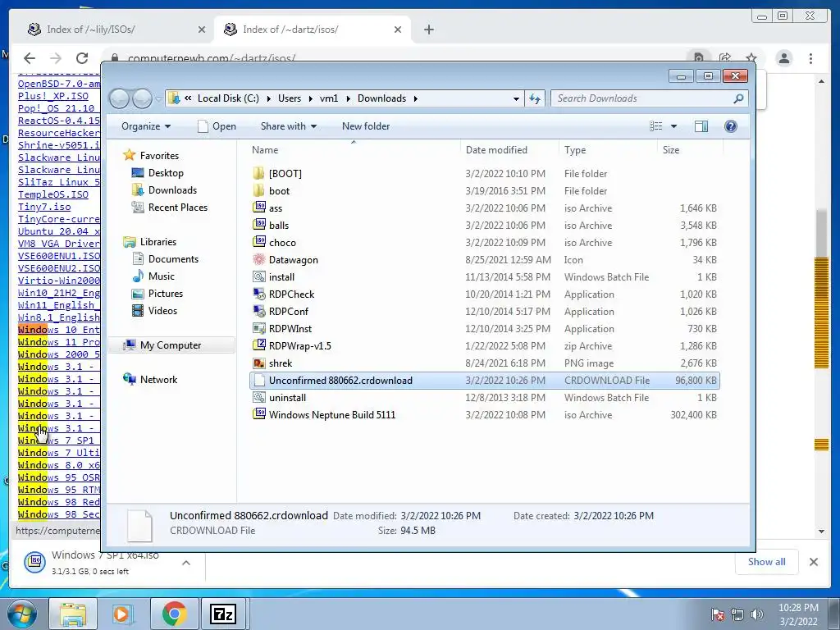Sort by the Type column header
Screen dimensions: 840x630
pyautogui.click(x=608, y=150)
